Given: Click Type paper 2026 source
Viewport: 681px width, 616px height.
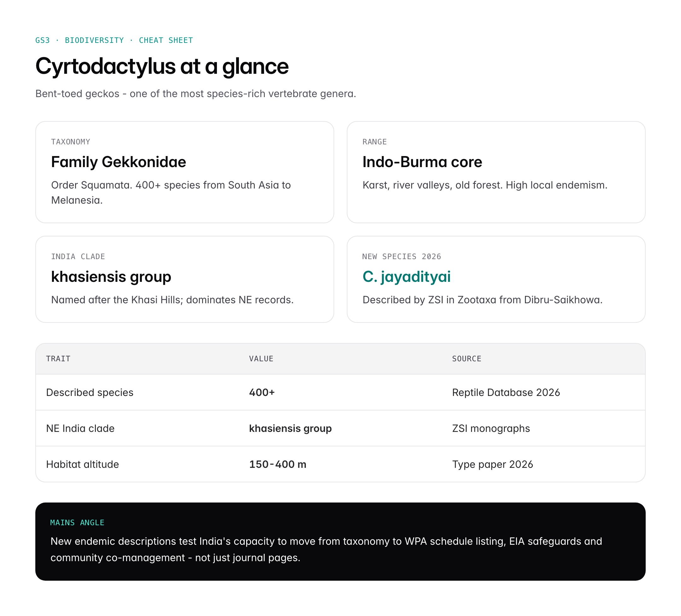Looking at the screenshot, I should point(492,464).
